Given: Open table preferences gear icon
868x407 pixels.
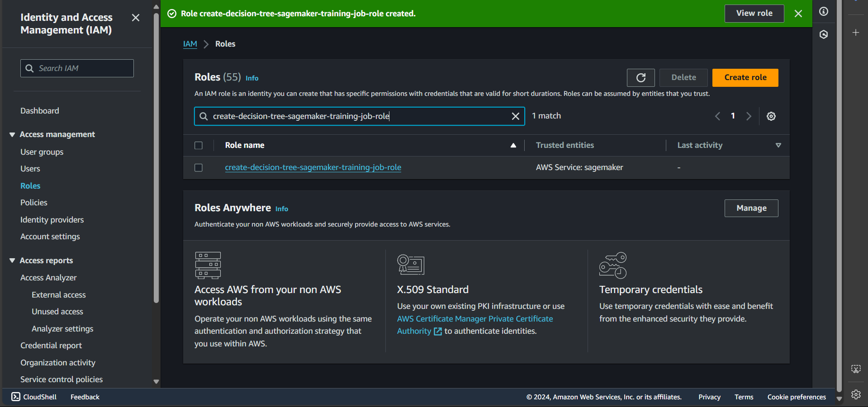Looking at the screenshot, I should coord(771,116).
